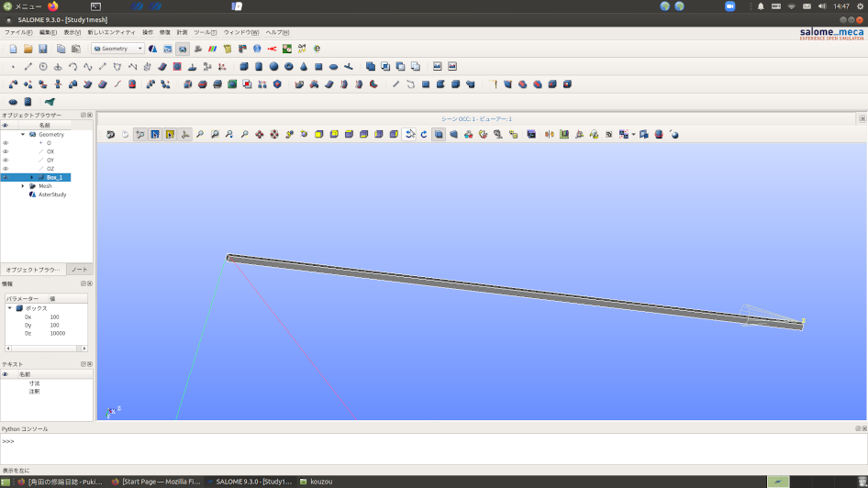The image size is (868, 488).
Task: Click the fit-all view icon in viewer
Action: [x=200, y=135]
